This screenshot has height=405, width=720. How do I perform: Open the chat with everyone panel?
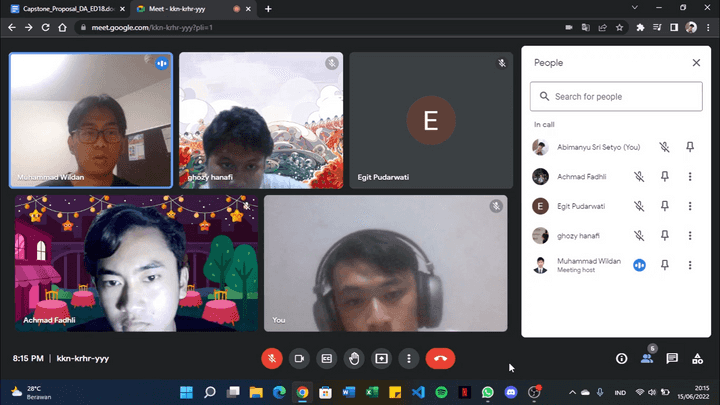coord(672,358)
